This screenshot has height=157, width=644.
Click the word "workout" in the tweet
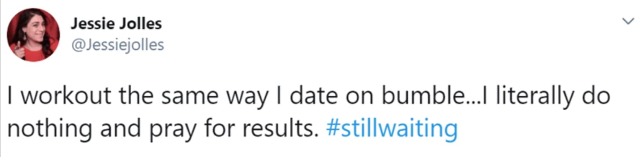pyautogui.click(x=65, y=96)
